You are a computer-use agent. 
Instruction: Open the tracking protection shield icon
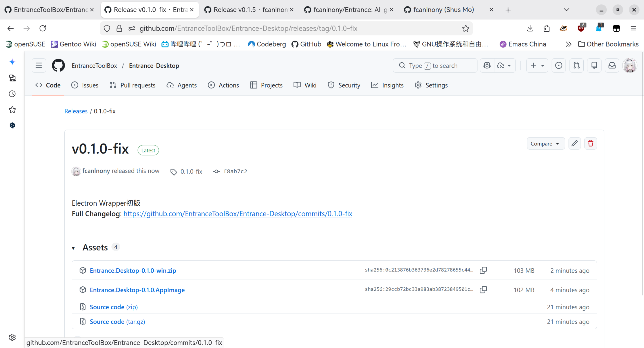point(107,28)
